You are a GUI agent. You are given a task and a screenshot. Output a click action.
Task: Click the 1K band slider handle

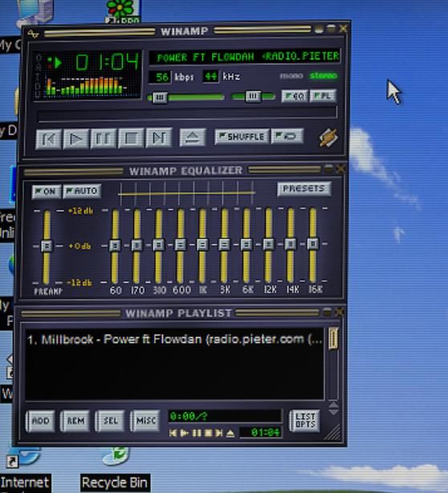point(202,244)
